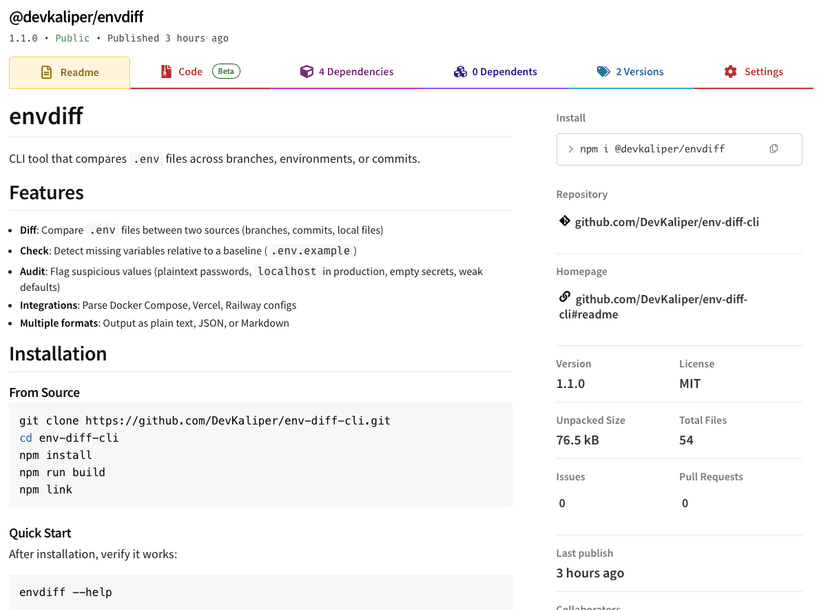The image size is (828, 610).
Task: Click the Settings gear icon
Action: coord(729,71)
